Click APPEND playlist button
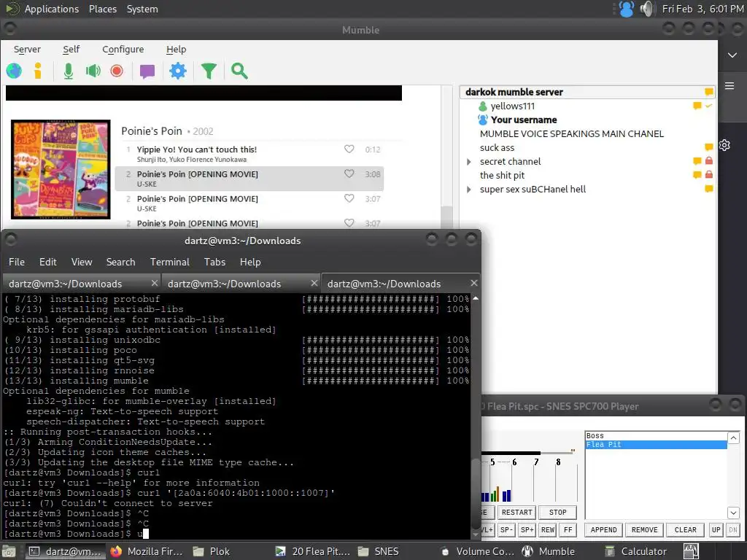The height and width of the screenshot is (560, 747). [603, 529]
